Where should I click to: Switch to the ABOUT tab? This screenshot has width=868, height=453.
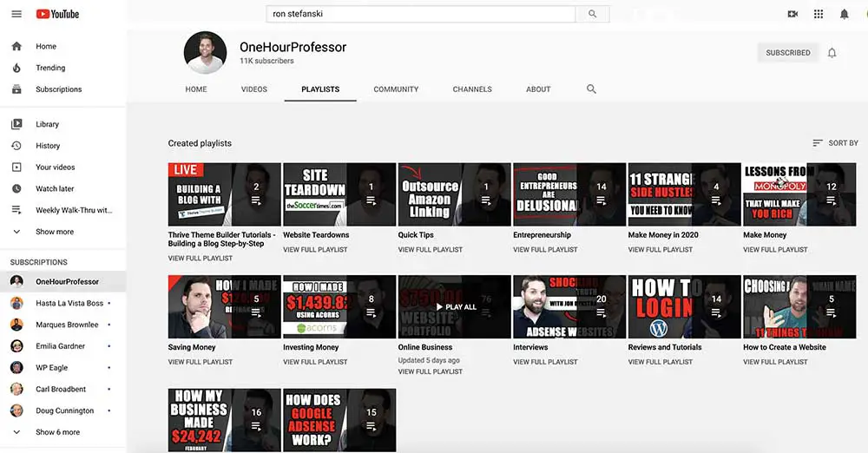tap(538, 89)
